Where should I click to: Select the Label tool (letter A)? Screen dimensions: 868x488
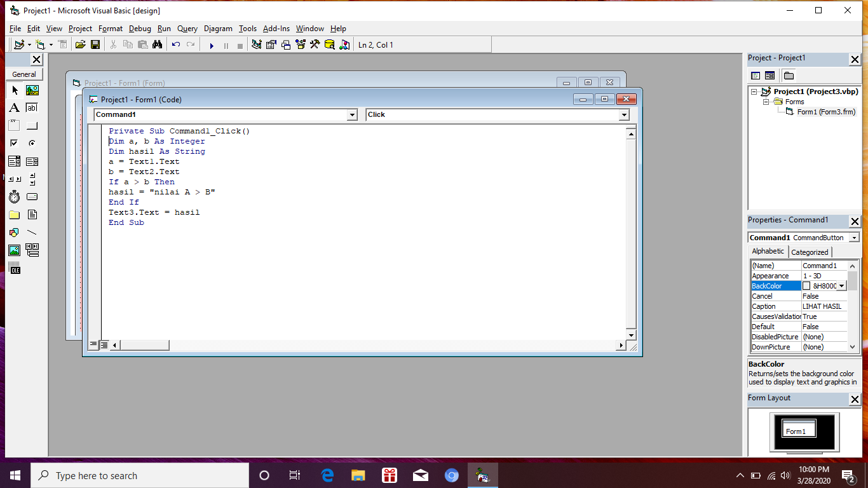[15, 108]
